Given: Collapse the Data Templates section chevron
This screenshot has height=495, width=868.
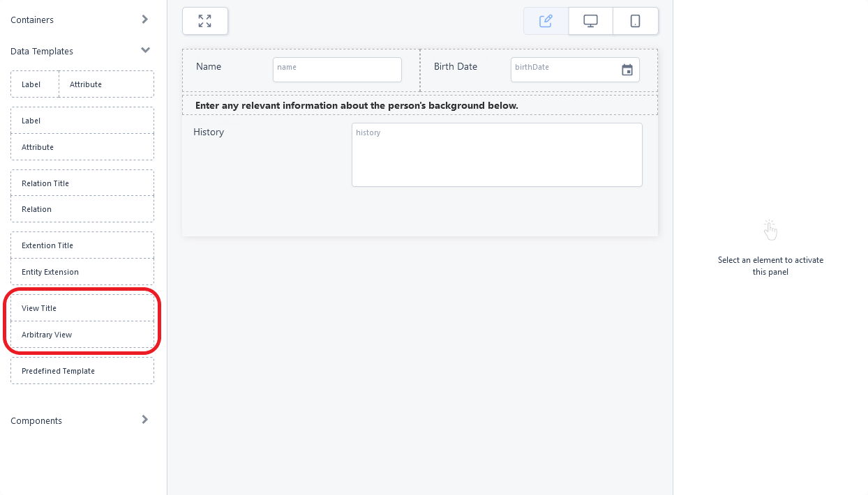Looking at the screenshot, I should [145, 50].
